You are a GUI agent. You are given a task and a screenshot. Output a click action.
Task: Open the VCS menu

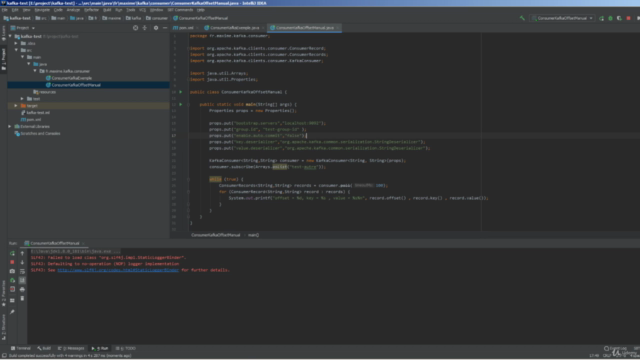pos(142,10)
